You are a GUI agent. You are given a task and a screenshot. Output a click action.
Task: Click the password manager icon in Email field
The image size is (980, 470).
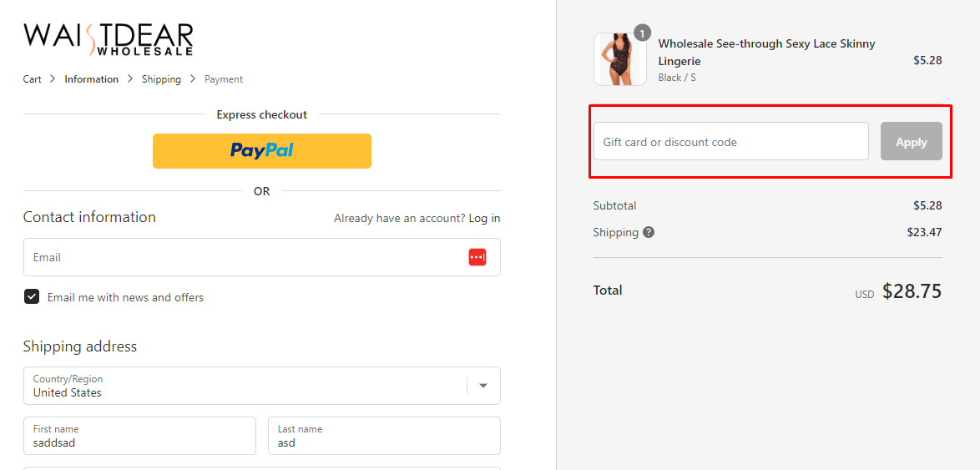[477, 257]
